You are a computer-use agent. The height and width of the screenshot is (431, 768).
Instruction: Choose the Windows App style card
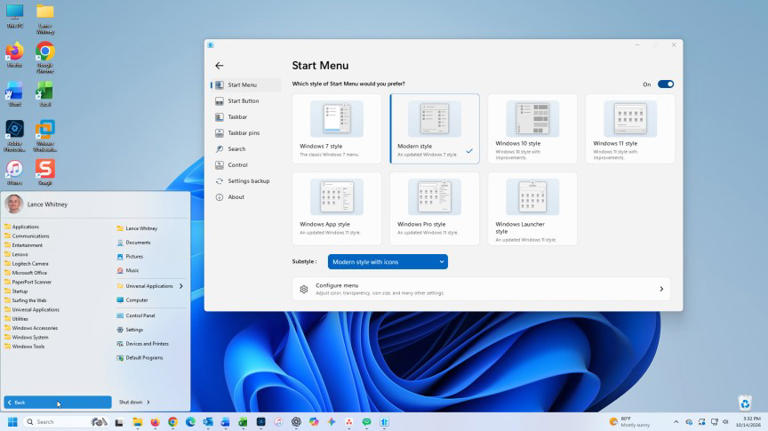tap(336, 208)
